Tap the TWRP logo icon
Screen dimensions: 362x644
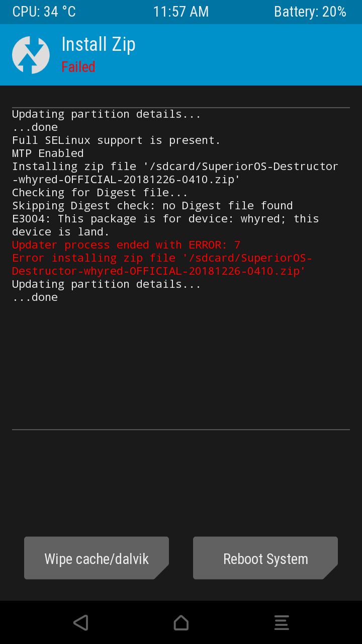click(31, 55)
